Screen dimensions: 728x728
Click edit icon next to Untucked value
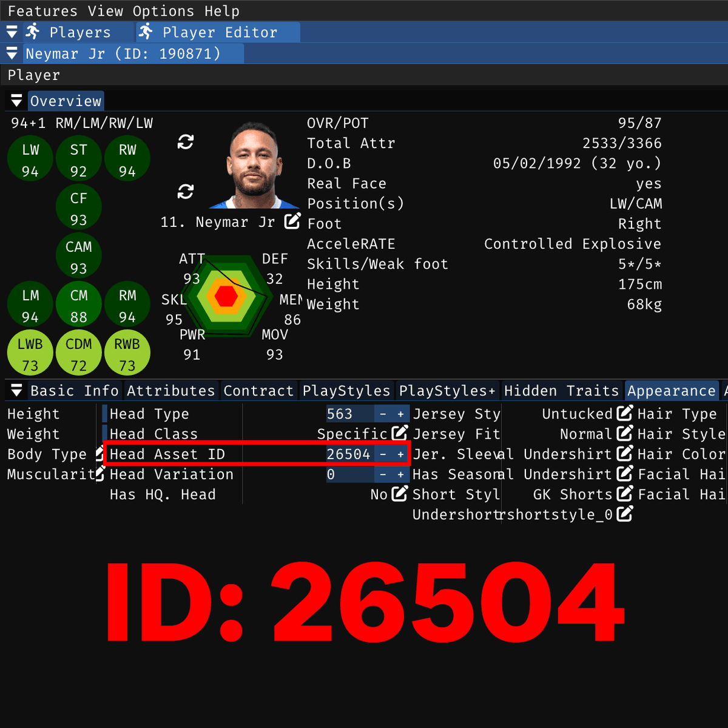tap(624, 414)
